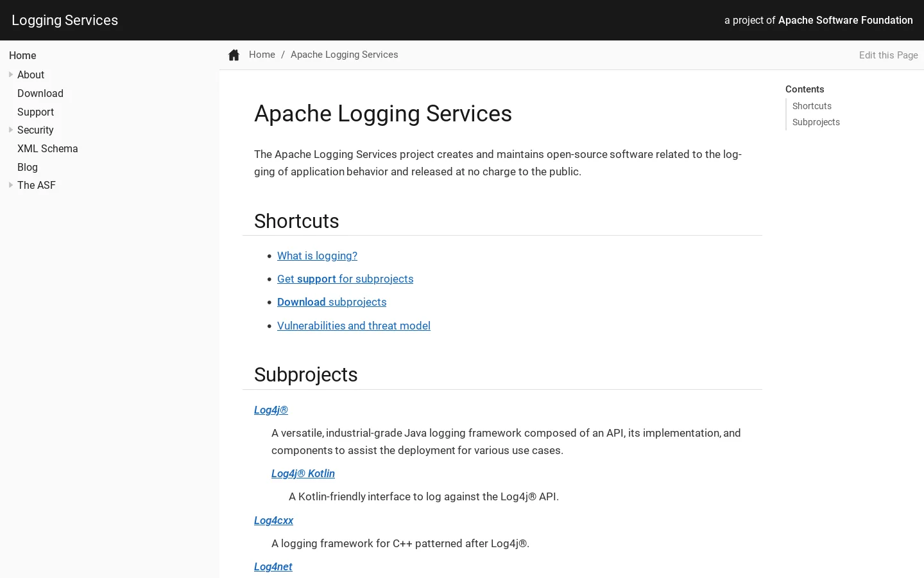Open About in the sidebar
The height and width of the screenshot is (578, 924).
31,74
